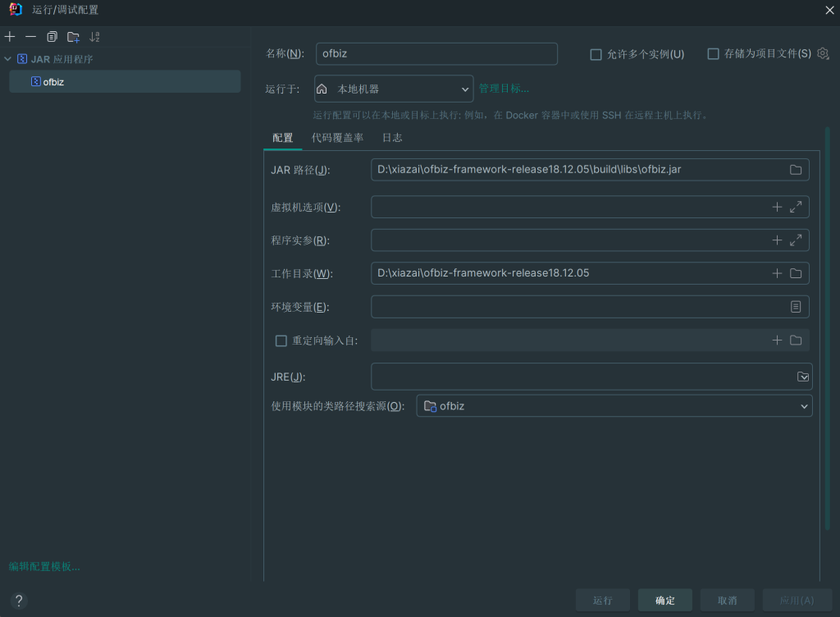
Task: Click the remove configuration minus icon
Action: [x=30, y=37]
